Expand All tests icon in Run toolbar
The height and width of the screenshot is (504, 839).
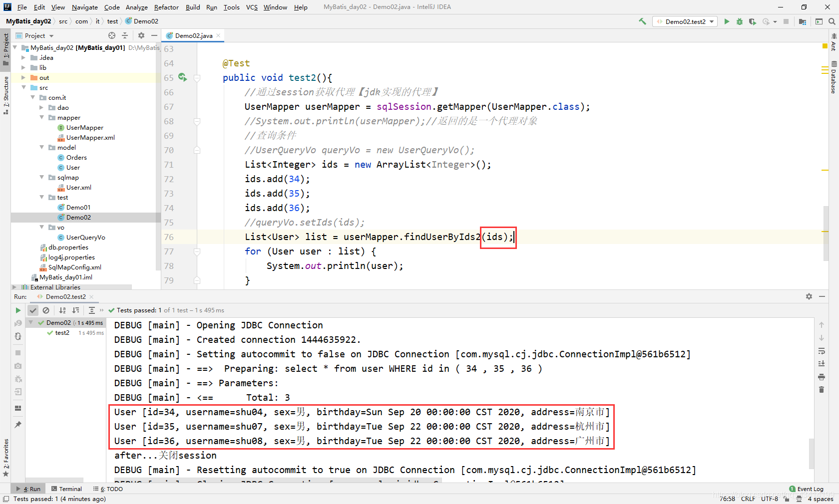[x=92, y=310]
